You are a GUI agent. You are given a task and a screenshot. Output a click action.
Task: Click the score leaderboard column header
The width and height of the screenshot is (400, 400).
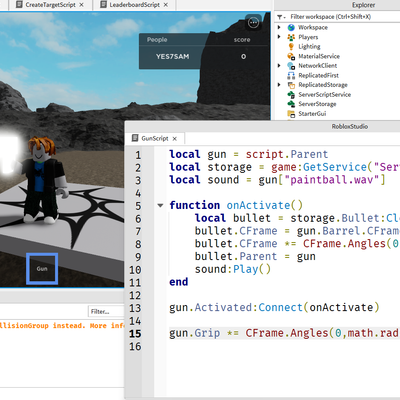(x=242, y=40)
